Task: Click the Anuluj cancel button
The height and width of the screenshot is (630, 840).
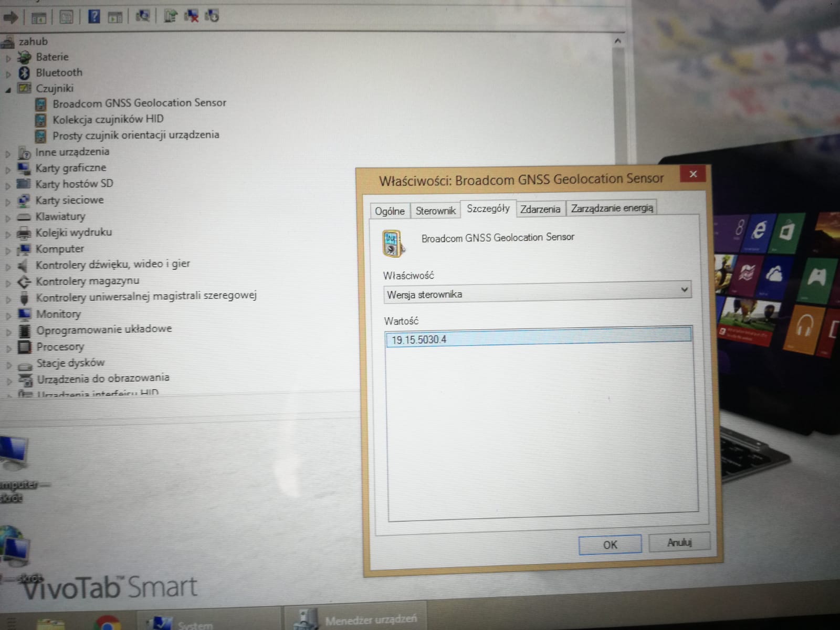Action: [x=679, y=542]
